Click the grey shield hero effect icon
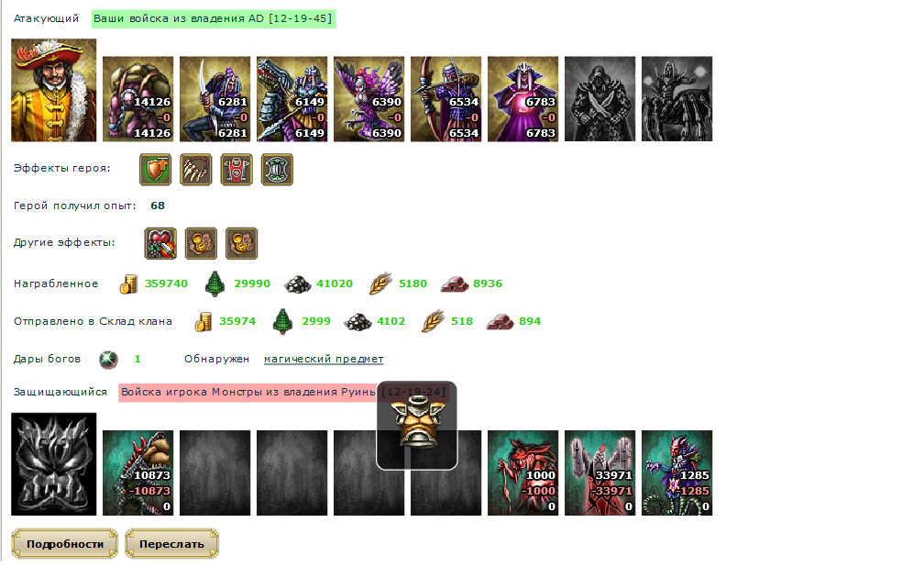This screenshot has width=924, height=578. (x=277, y=170)
